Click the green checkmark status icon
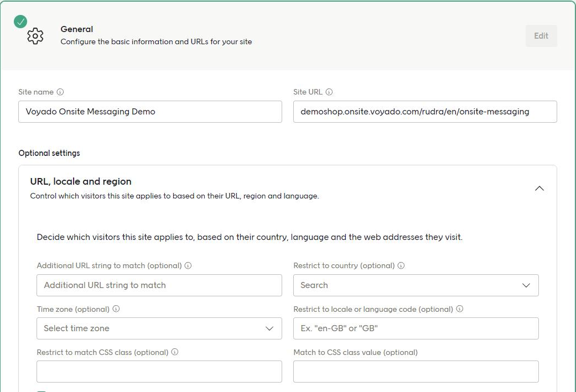This screenshot has height=392, width=576. click(x=20, y=22)
